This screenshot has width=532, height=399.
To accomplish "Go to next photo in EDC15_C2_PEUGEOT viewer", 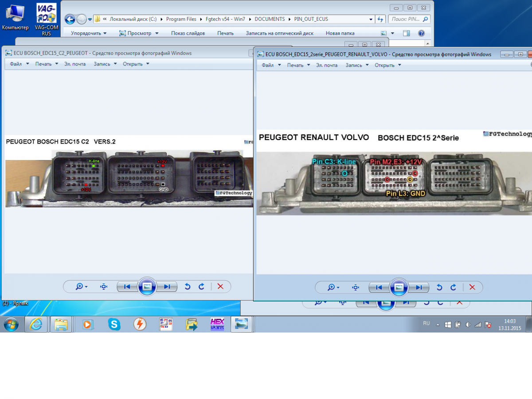I will [x=167, y=287].
